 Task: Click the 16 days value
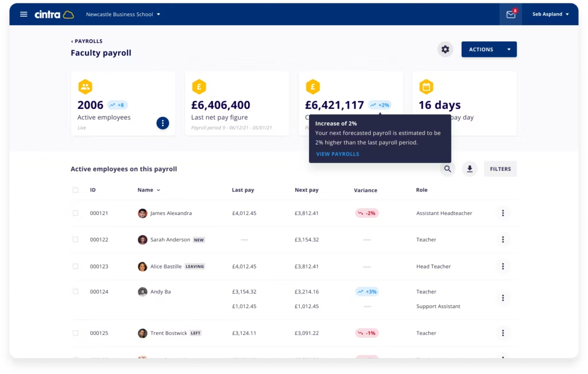[439, 105]
